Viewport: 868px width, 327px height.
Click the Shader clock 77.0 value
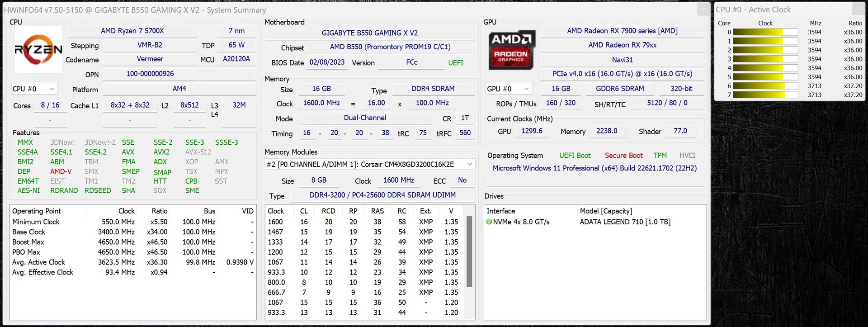click(680, 131)
